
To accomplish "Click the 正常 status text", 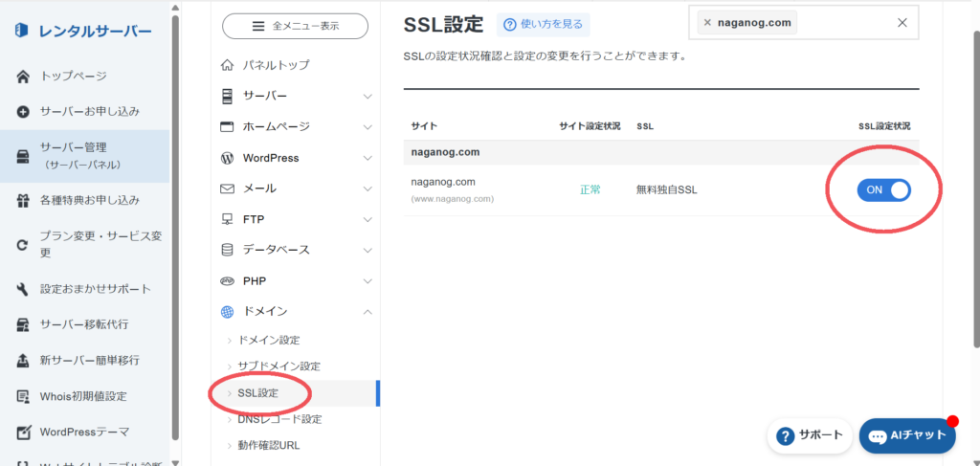I will (590, 189).
